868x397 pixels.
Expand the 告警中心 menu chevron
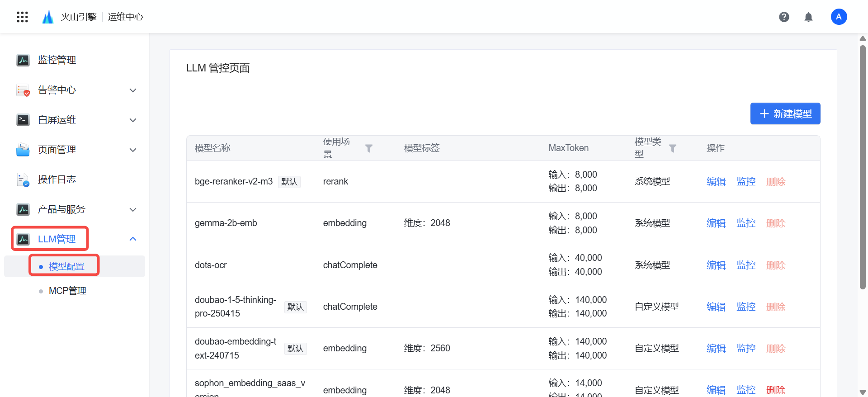coord(133,90)
